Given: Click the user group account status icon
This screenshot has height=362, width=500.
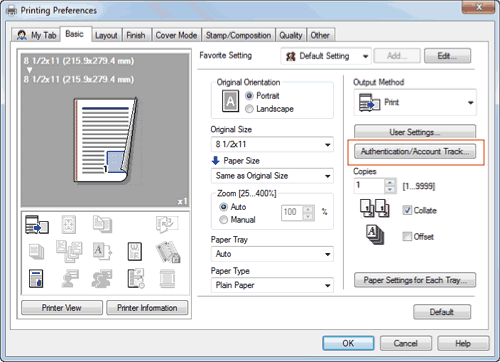Looking at the screenshot, I should coord(102,279).
